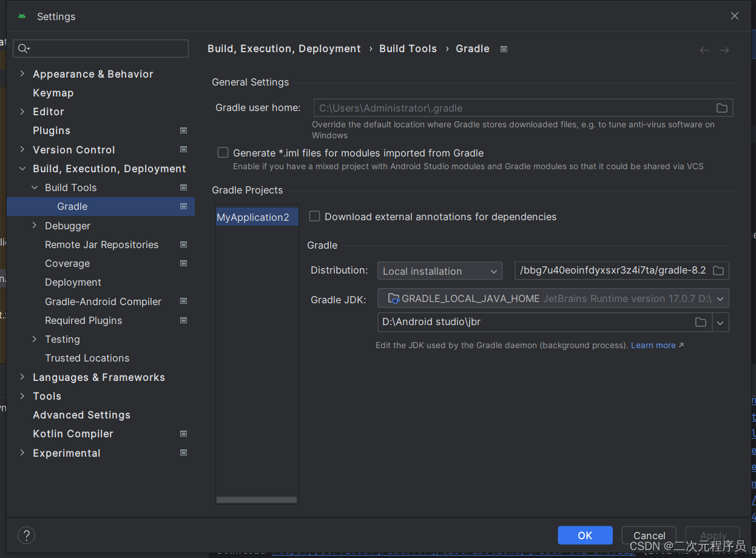
Task: Click the Android Studio logo in title bar
Action: point(22,16)
